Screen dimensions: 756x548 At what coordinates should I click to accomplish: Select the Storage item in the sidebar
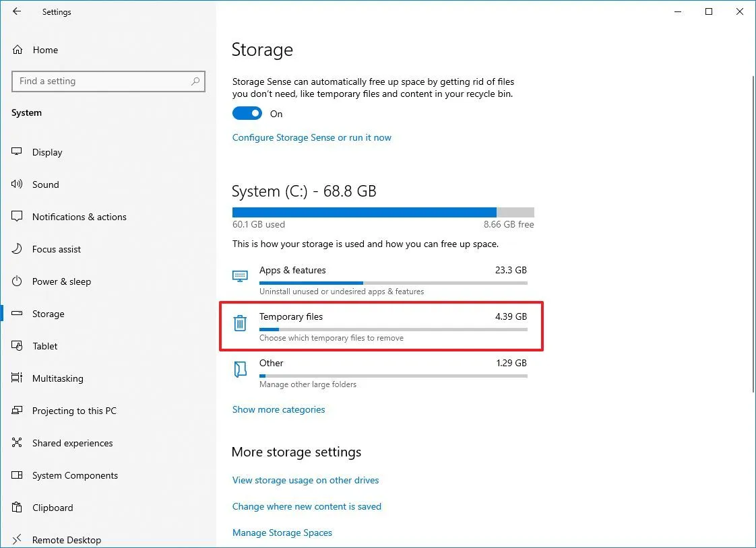tap(48, 314)
